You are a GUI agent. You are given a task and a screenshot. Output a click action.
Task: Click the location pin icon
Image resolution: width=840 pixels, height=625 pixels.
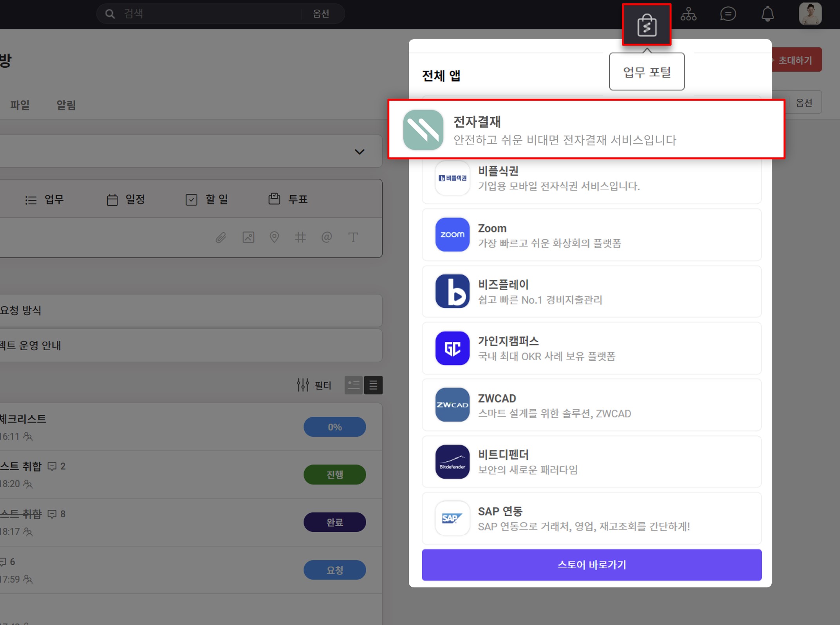[274, 237]
